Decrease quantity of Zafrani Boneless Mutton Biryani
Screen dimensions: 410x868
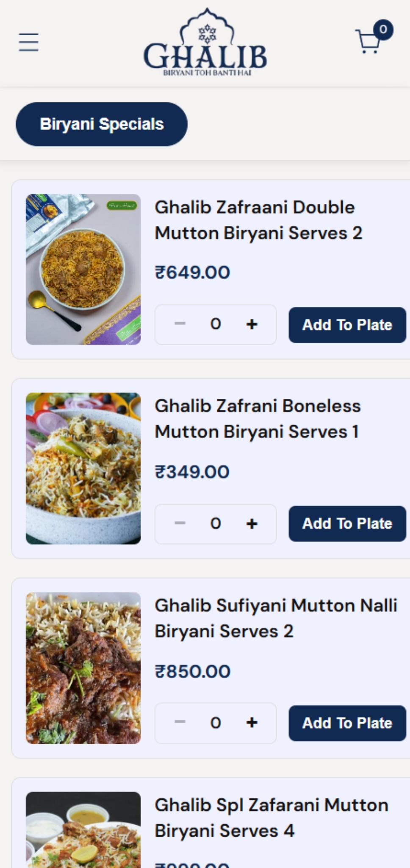[180, 524]
